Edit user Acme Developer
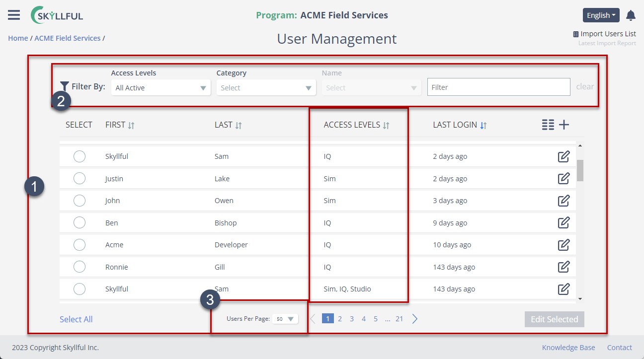This screenshot has width=644, height=359. point(563,245)
